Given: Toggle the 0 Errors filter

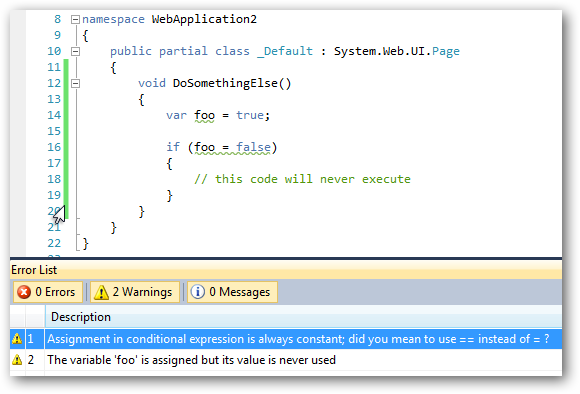Looking at the screenshot, I should pyautogui.click(x=48, y=292).
